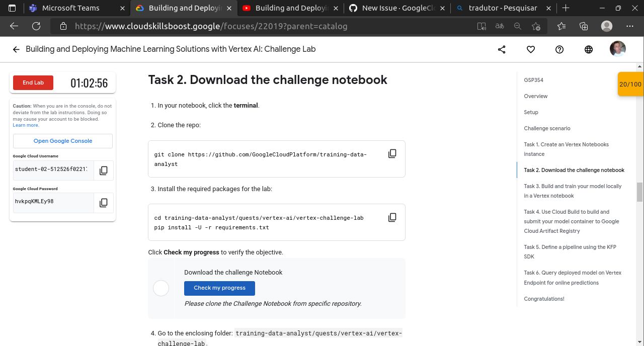Change language using the globe icon
Viewport: 644px width, 346px height.
pyautogui.click(x=588, y=49)
